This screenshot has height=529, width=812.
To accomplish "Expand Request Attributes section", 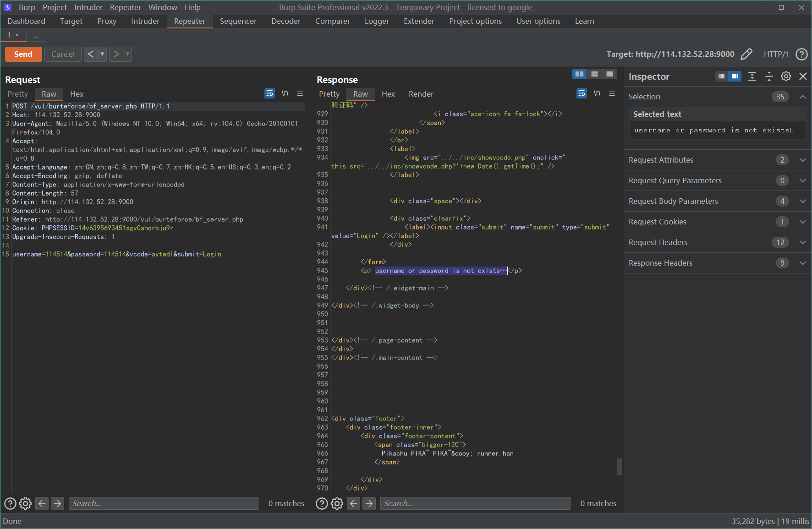I will [x=802, y=160].
